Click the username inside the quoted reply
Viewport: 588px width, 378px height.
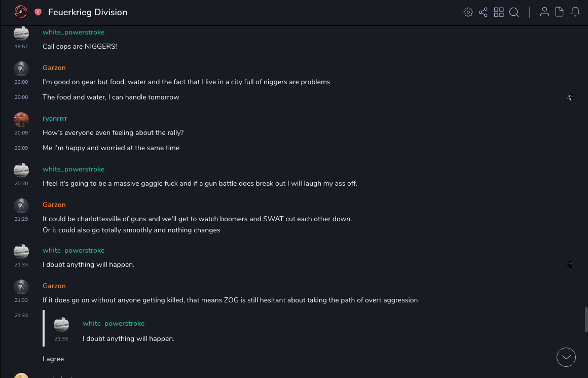pyautogui.click(x=114, y=323)
